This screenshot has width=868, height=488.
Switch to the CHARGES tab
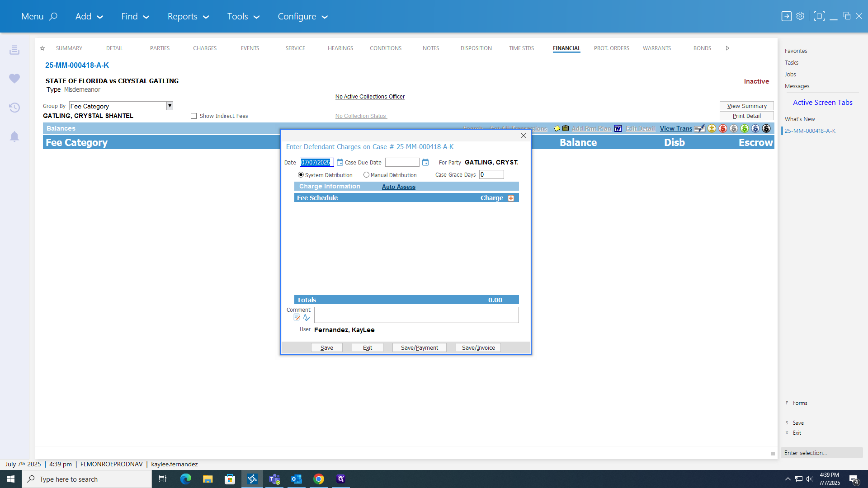point(205,48)
